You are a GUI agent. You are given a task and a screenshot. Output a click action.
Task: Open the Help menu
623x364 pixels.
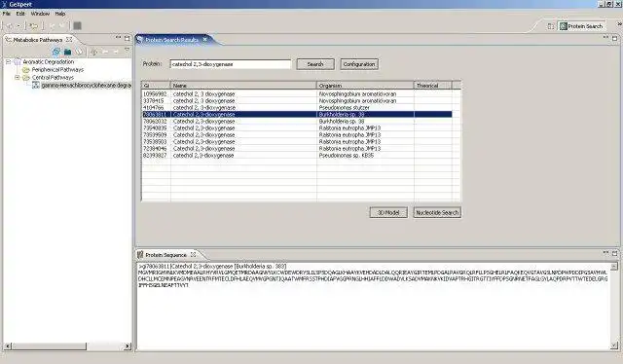60,14
